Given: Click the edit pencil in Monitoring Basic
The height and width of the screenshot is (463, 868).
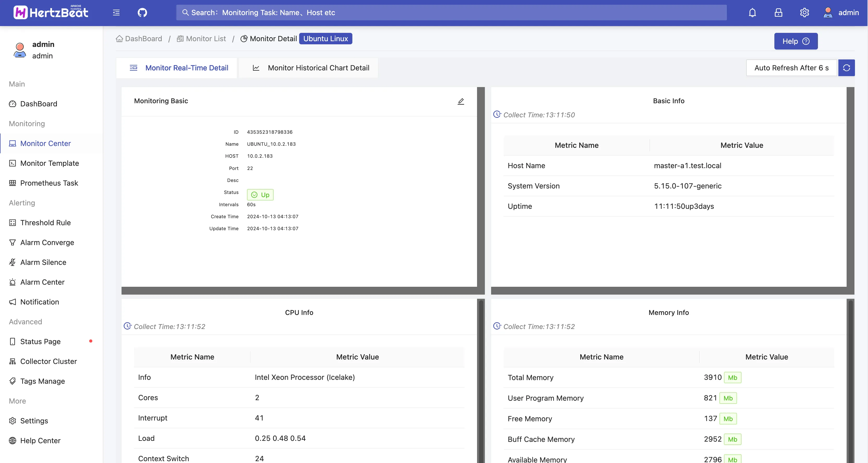Looking at the screenshot, I should pyautogui.click(x=461, y=101).
